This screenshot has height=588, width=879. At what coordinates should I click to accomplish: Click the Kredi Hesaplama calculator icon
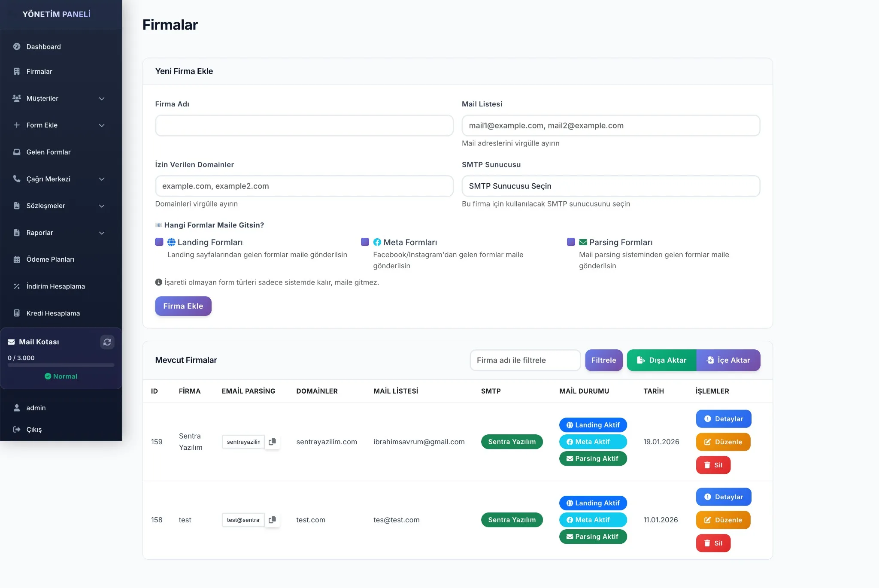click(x=17, y=313)
